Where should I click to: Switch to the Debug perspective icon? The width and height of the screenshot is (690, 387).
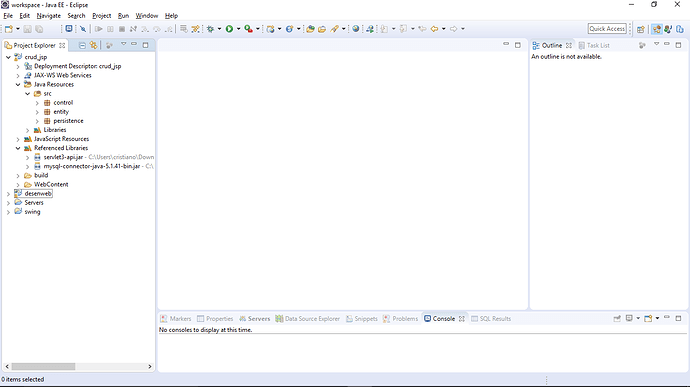tap(668, 29)
